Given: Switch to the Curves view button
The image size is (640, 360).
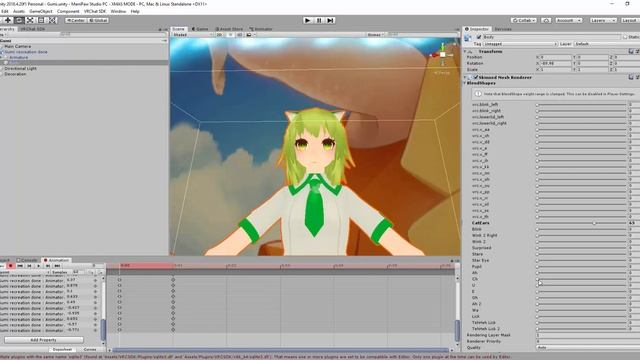Looking at the screenshot, I should (x=90, y=349).
